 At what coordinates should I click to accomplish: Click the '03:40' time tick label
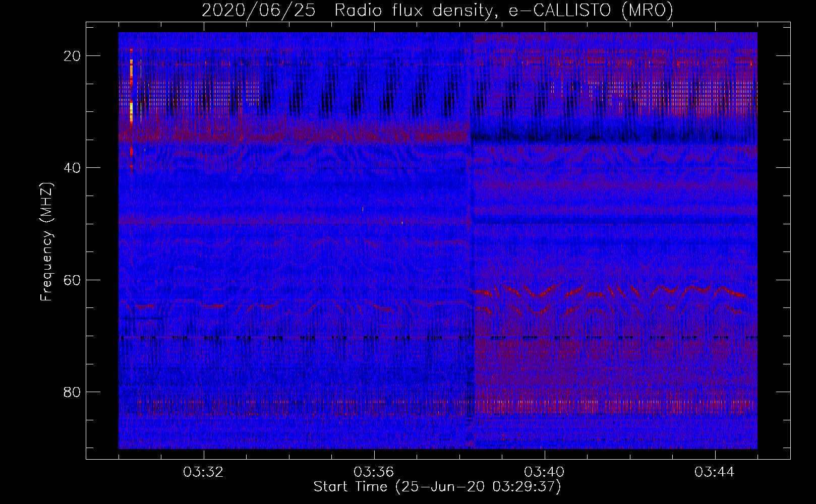544,472
